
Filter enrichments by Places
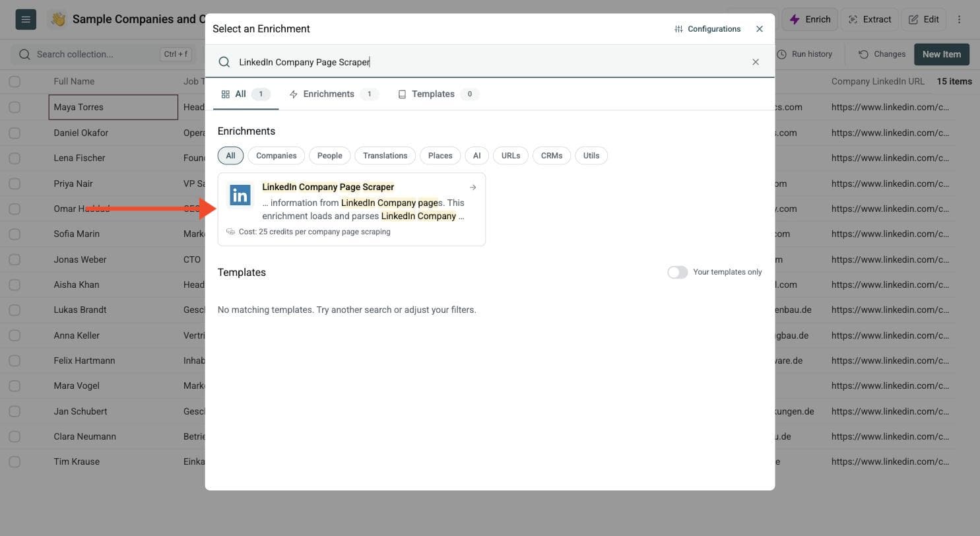pos(440,156)
